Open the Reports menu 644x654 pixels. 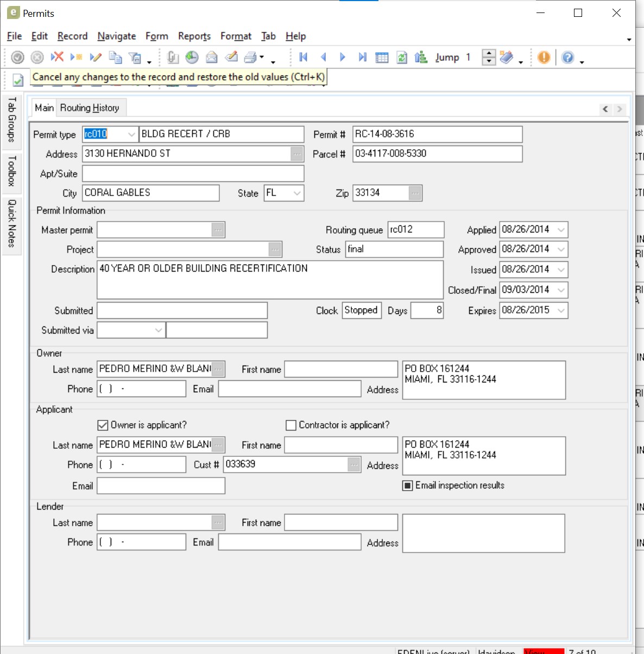tap(194, 36)
